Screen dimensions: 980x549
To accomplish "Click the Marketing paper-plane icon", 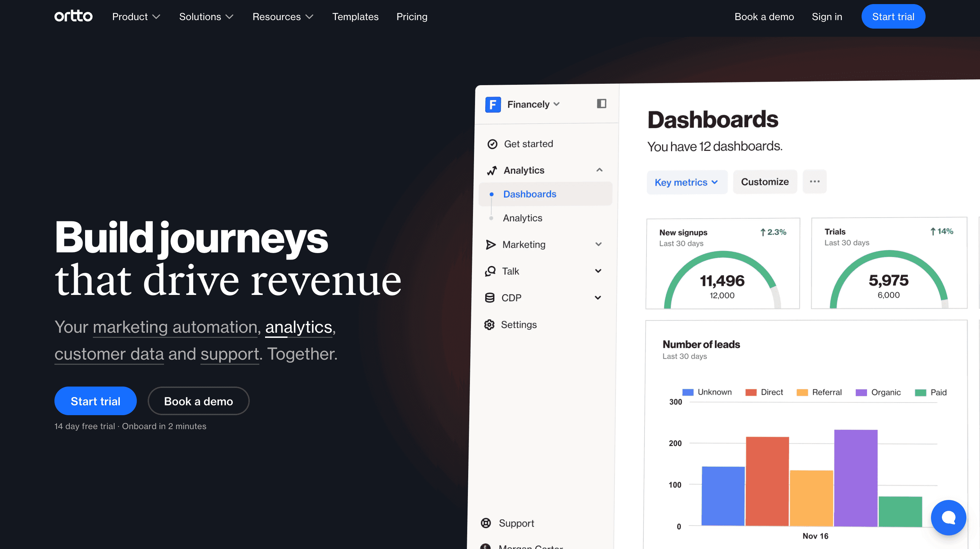I will click(x=490, y=245).
